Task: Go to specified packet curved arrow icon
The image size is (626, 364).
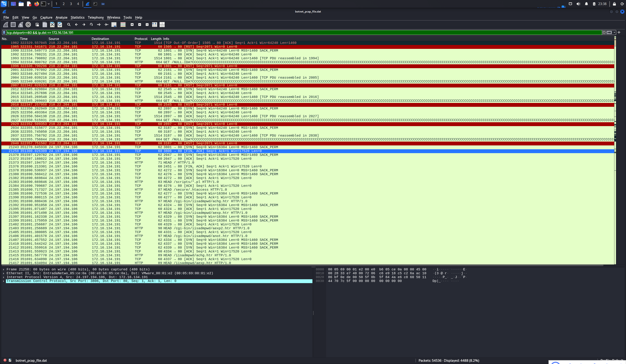Action: [x=91, y=24]
